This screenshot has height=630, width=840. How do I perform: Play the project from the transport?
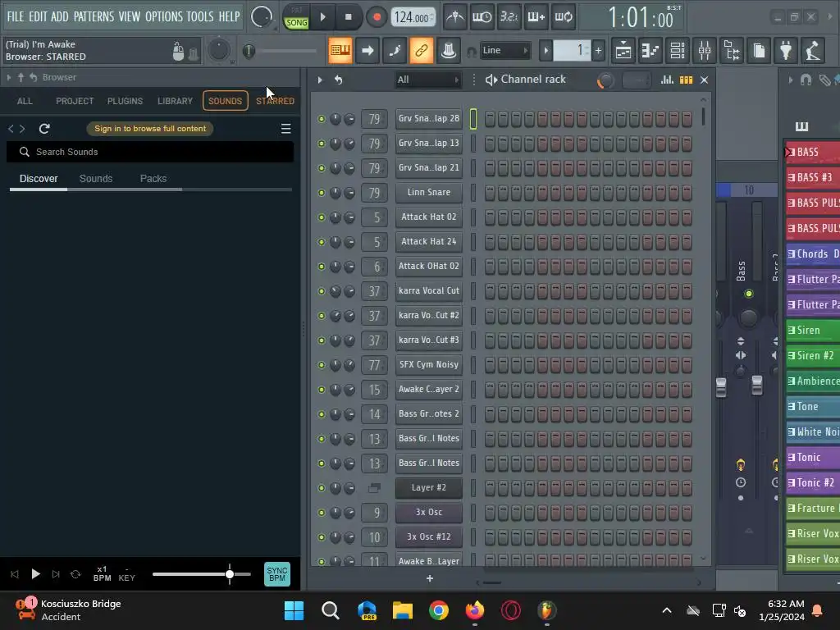click(323, 17)
